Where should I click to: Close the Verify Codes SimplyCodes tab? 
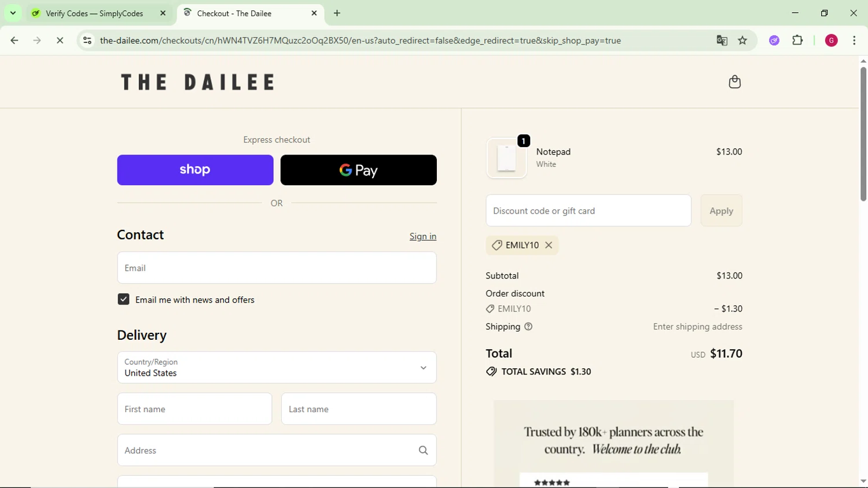[163, 13]
